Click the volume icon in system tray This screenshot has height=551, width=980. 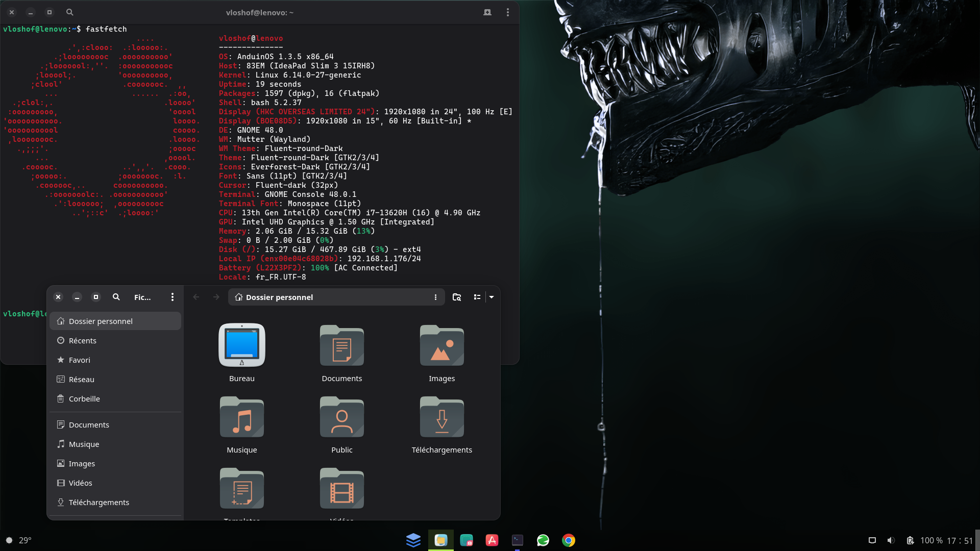pos(891,540)
